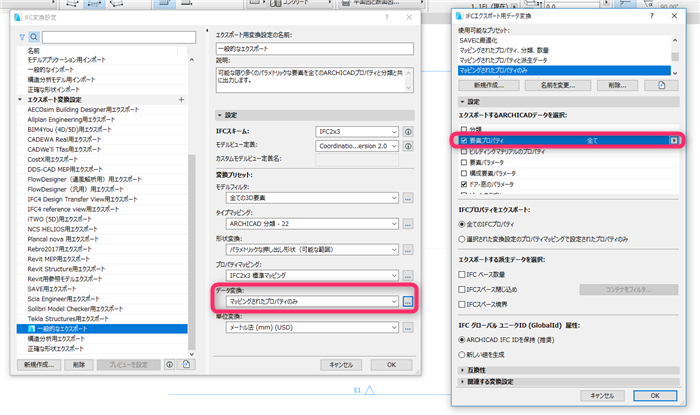Screen dimensions: 700x415
Task: Enable the IFC ベース数量 checkbox
Action: (x=462, y=274)
